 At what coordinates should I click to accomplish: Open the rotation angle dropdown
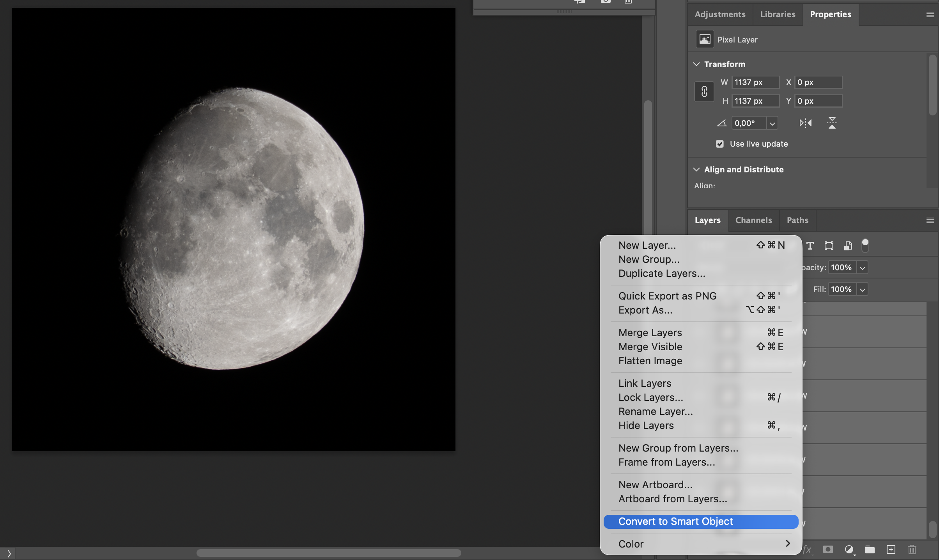pyautogui.click(x=772, y=123)
